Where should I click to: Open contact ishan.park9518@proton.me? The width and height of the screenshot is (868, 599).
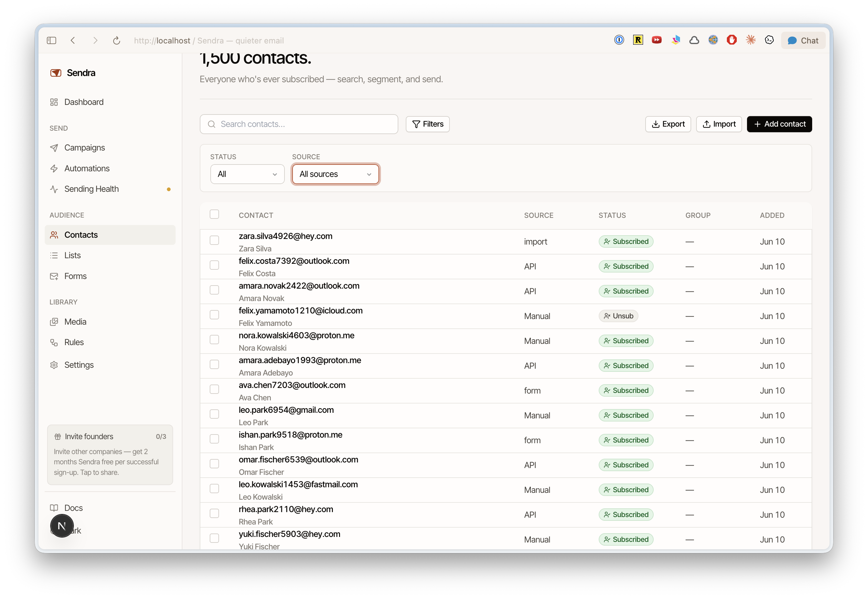[290, 435]
